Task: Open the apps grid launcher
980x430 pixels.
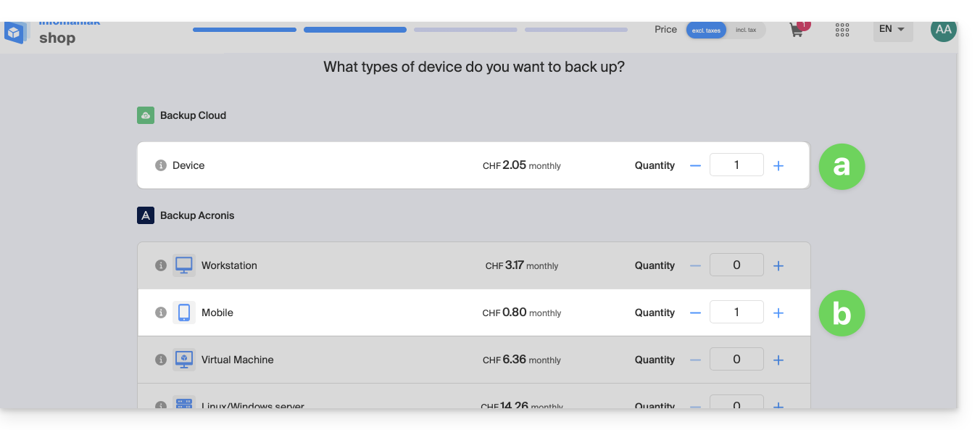Action: click(842, 30)
